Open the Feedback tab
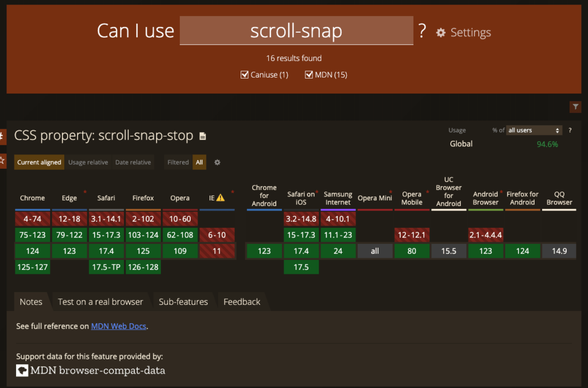Screen dimensions: 588x388 click(x=241, y=301)
